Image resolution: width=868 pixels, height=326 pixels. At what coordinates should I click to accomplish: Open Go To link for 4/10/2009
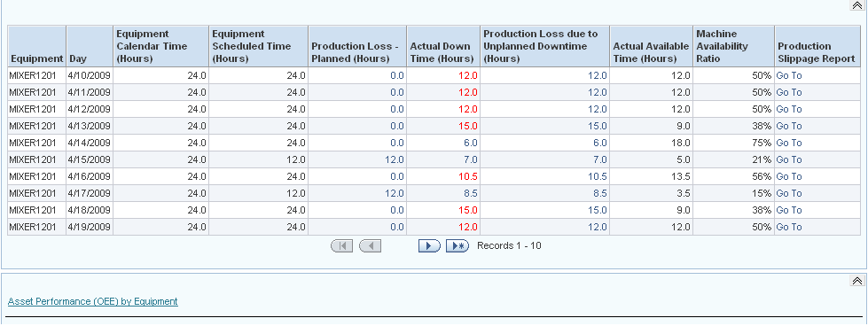coord(789,76)
